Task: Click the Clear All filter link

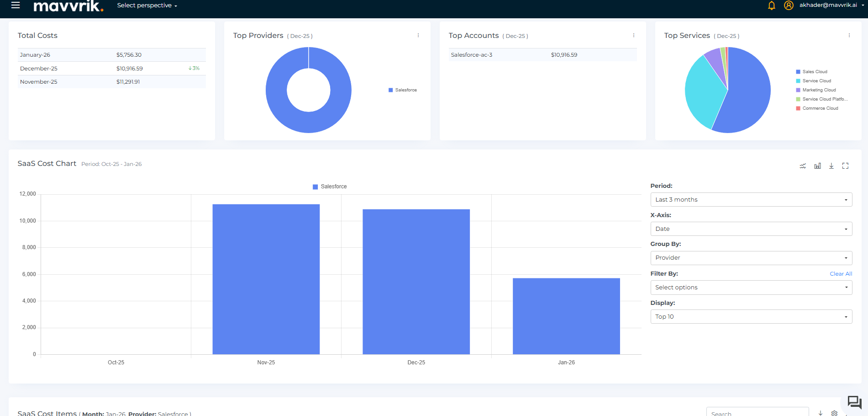Action: coord(841,274)
